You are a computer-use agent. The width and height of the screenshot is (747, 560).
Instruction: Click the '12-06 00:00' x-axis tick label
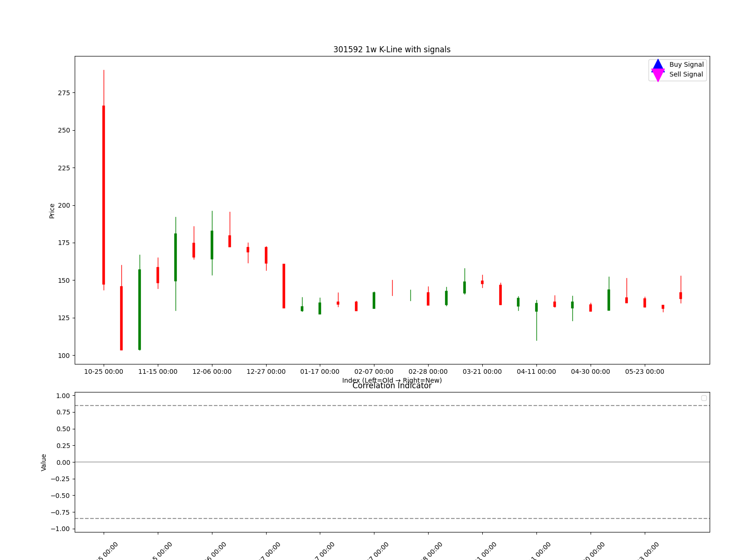pyautogui.click(x=212, y=371)
